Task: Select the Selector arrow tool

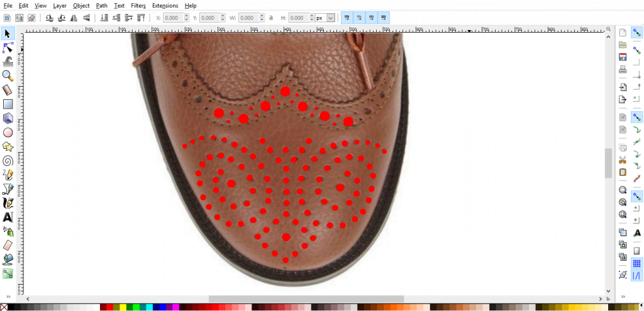Action: pos(8,33)
